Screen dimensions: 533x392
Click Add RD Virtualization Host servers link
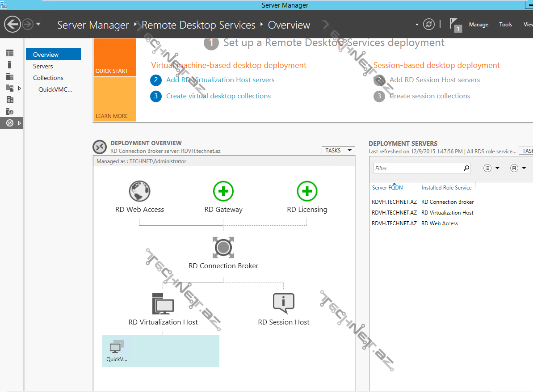coord(220,80)
